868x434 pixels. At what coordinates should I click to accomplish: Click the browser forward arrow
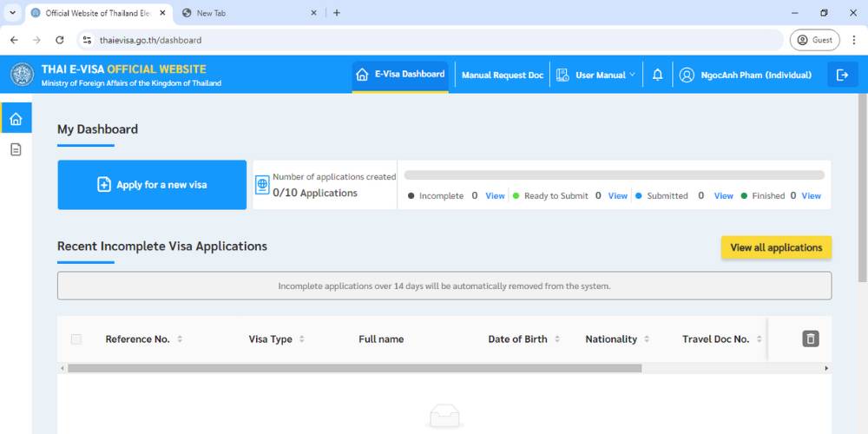36,40
